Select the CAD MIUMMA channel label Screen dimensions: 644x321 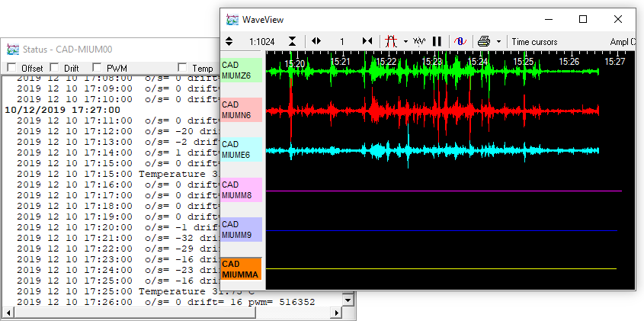click(241, 269)
